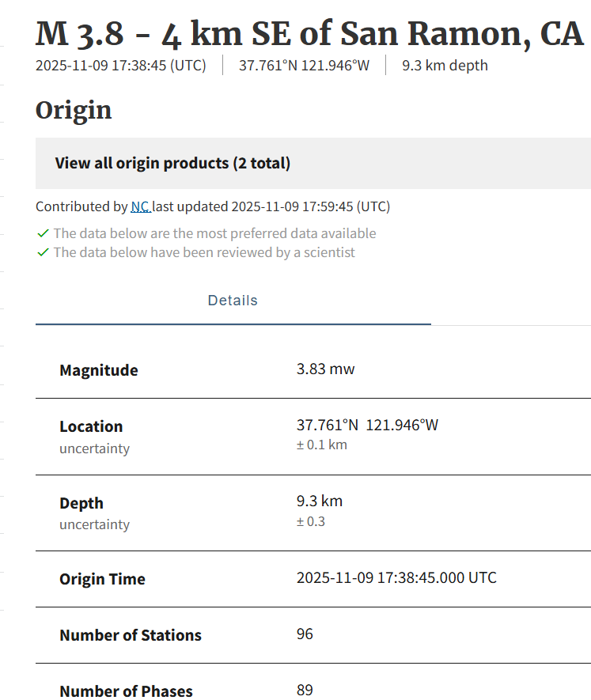The image size is (591, 700).
Task: Click the Number of Phases value 89
Action: click(x=305, y=690)
